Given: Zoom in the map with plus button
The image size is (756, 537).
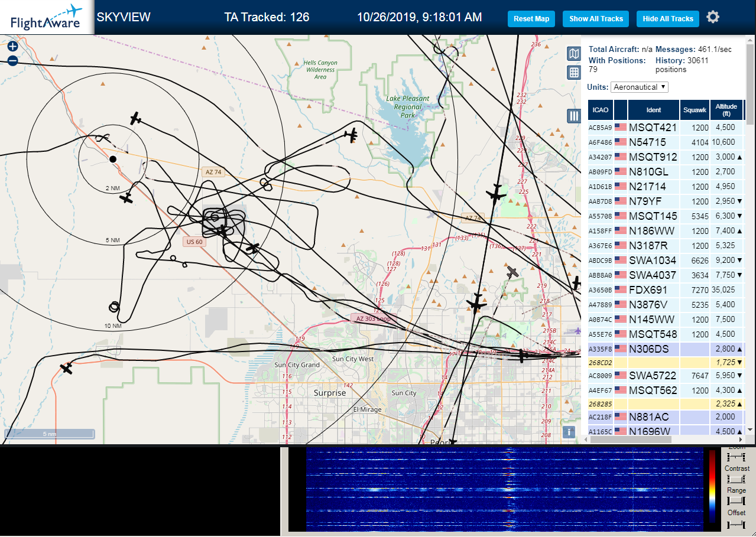Looking at the screenshot, I should 12,46.
